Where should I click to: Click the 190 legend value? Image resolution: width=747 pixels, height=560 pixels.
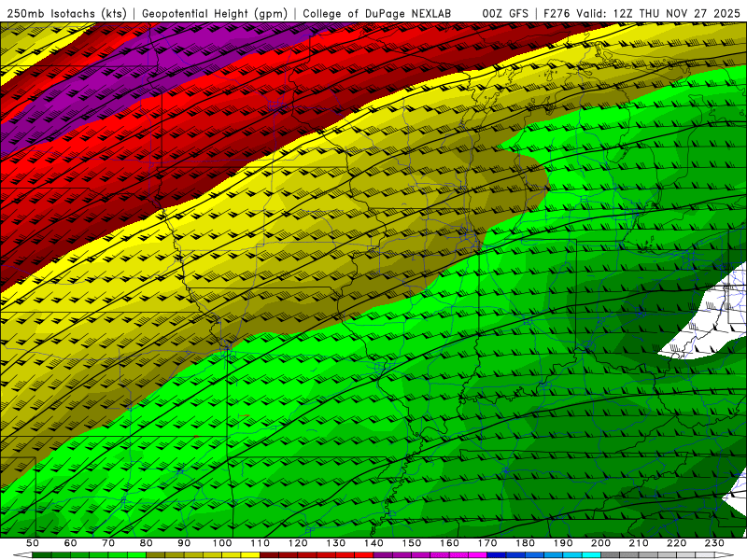pos(563,543)
